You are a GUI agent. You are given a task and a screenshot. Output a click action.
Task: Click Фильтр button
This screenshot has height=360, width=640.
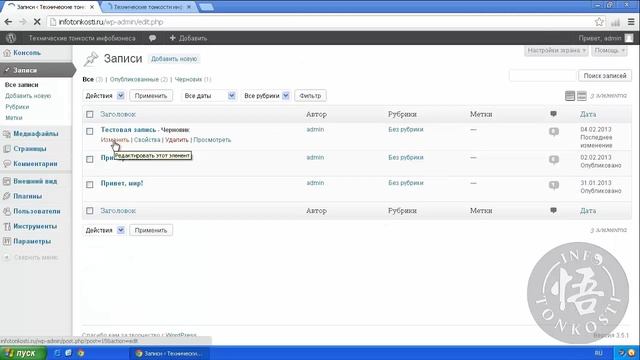(310, 96)
